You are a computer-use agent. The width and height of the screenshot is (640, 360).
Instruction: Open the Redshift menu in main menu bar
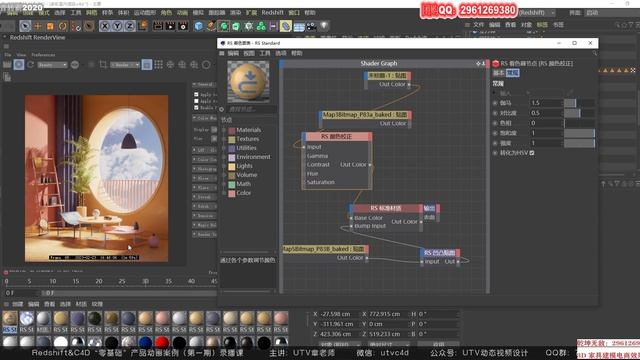272,13
